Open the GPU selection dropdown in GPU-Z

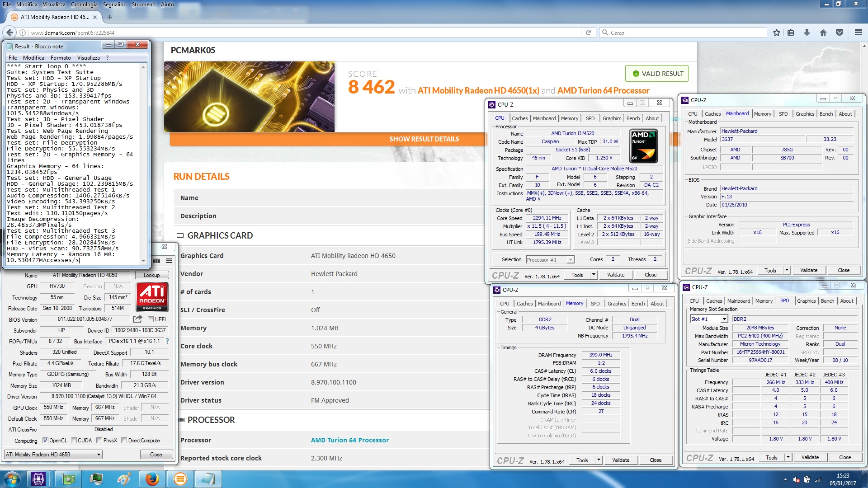tap(53, 455)
